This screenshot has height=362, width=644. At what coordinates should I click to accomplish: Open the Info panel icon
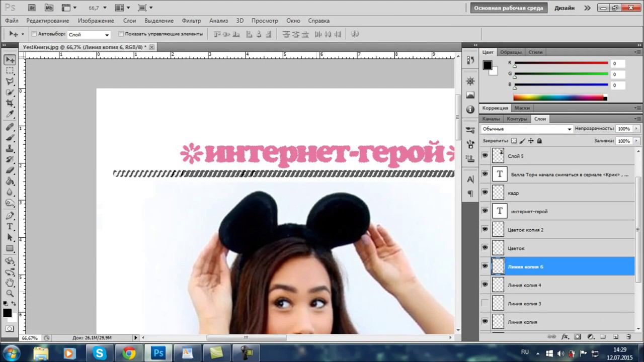click(470, 109)
